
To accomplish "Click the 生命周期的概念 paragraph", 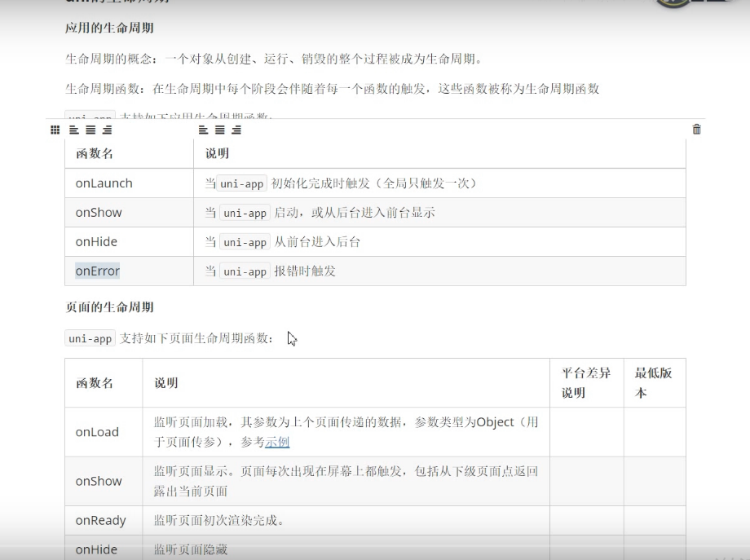I will pos(275,59).
